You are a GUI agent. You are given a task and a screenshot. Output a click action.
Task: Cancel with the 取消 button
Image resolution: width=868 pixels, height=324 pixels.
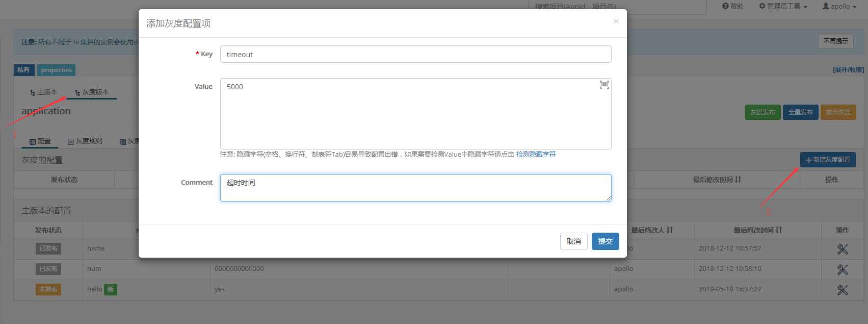[x=573, y=241]
